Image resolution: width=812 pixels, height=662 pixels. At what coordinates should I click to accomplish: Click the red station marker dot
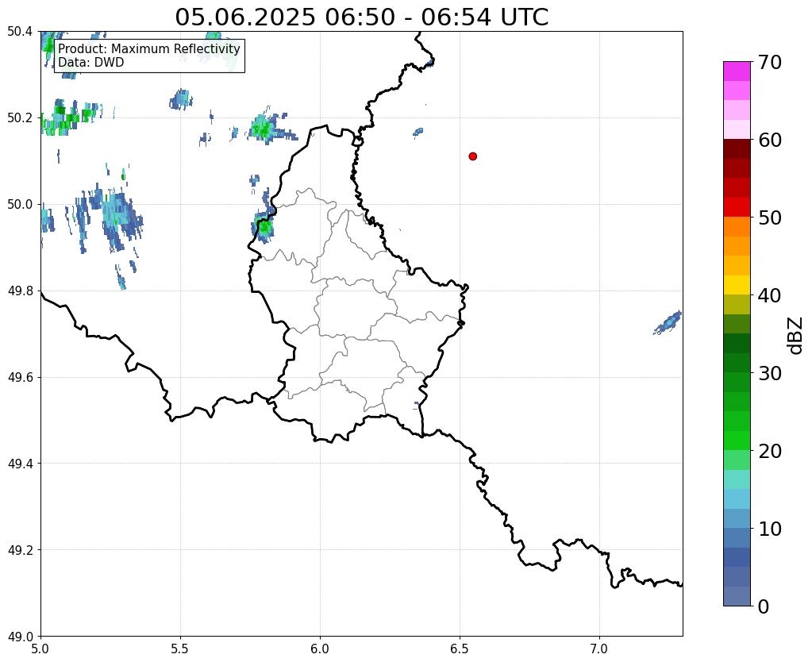point(472,156)
